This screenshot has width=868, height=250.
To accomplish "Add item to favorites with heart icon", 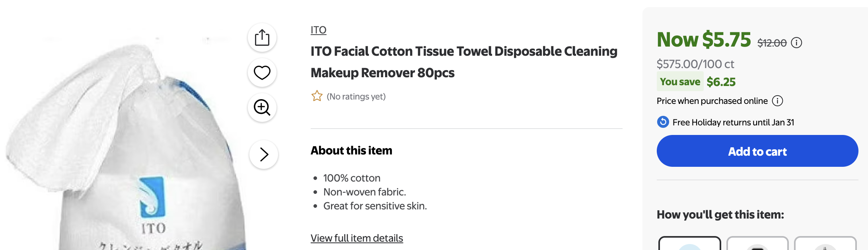I will (x=262, y=72).
